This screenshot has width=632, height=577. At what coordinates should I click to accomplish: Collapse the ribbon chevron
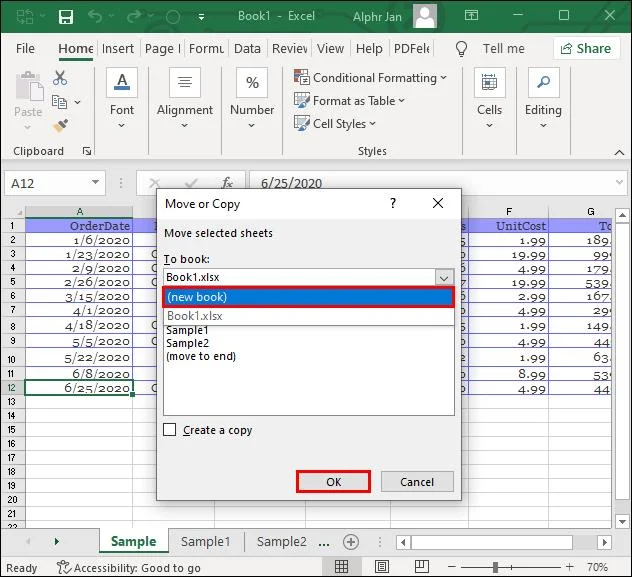click(619, 152)
